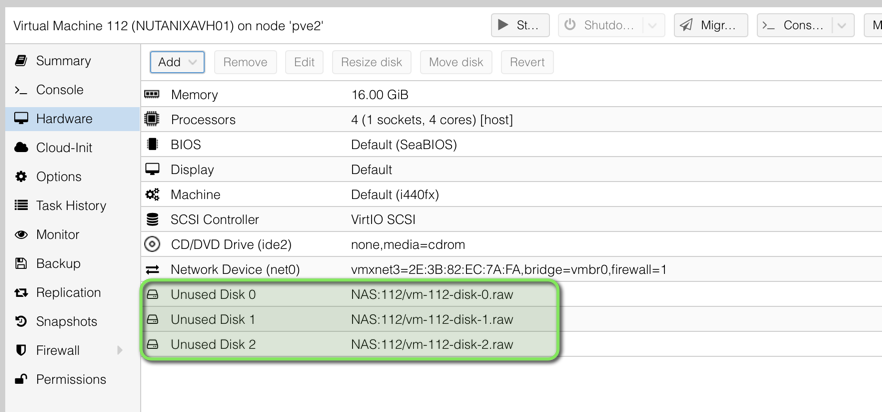The height and width of the screenshot is (412, 882).
Task: Open the Permissions tab
Action: click(x=71, y=379)
